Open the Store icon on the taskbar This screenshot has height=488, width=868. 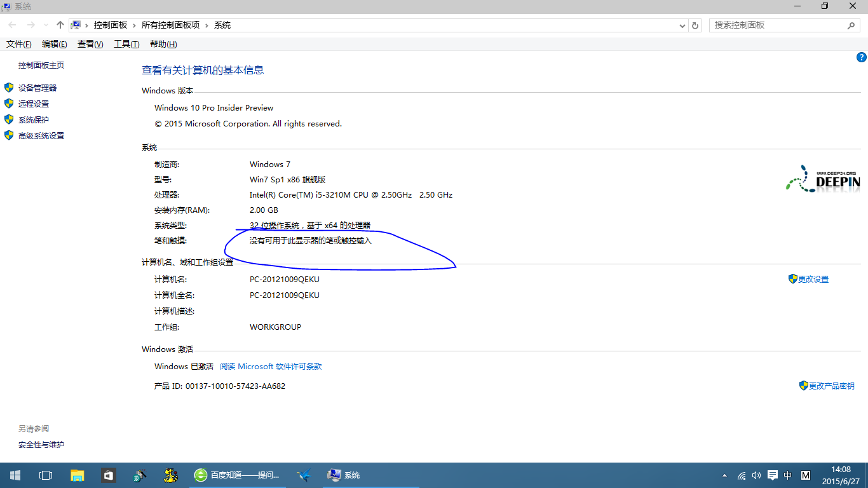(x=109, y=475)
